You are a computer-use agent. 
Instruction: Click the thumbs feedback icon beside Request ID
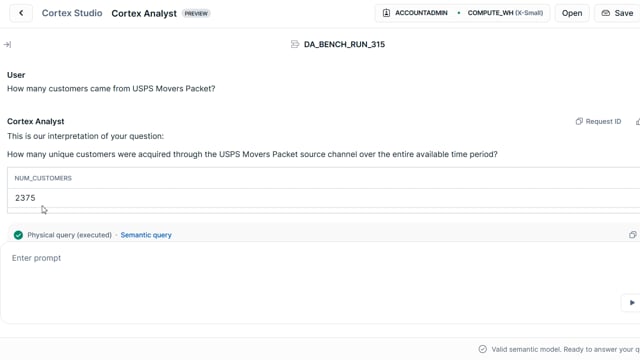(638, 122)
